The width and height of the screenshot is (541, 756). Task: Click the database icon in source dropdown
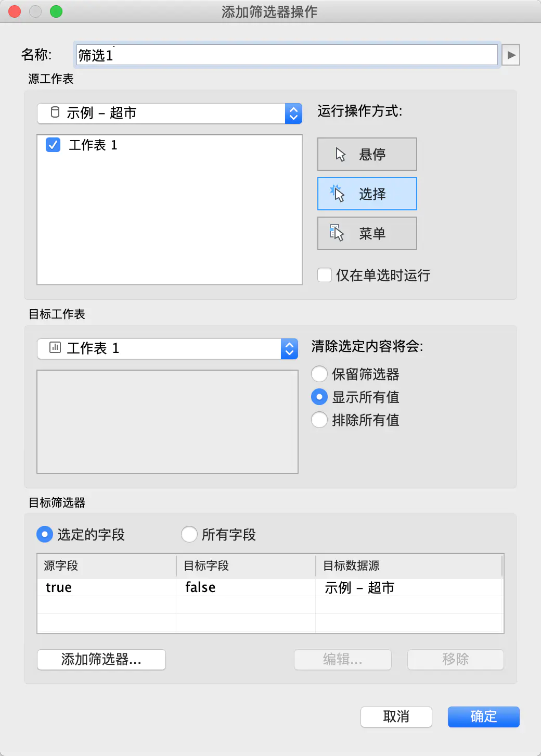pyautogui.click(x=55, y=112)
